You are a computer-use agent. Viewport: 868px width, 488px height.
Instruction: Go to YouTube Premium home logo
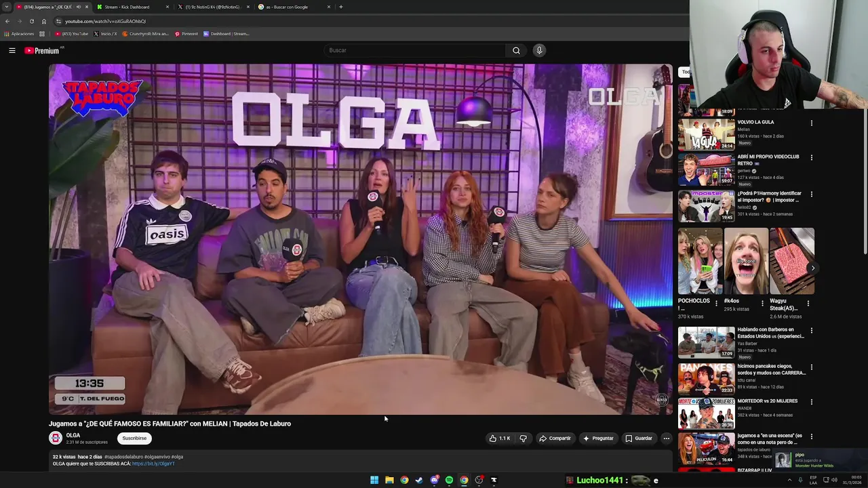click(x=41, y=51)
